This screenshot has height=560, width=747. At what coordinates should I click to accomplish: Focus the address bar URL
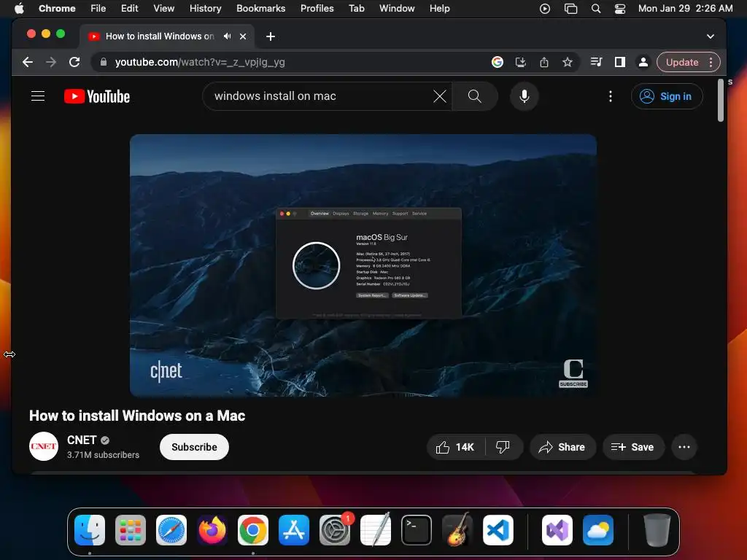click(200, 62)
